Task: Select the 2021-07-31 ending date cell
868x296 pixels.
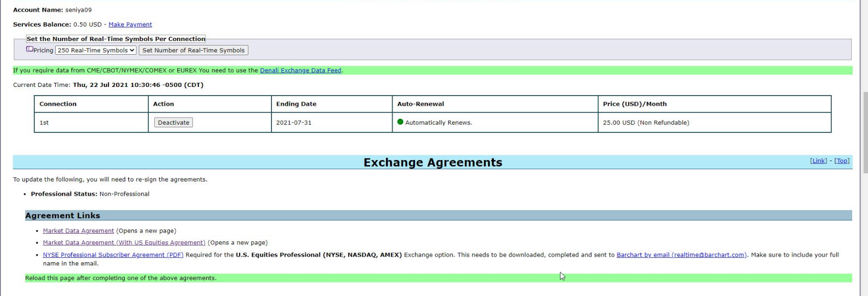Action: click(332, 123)
